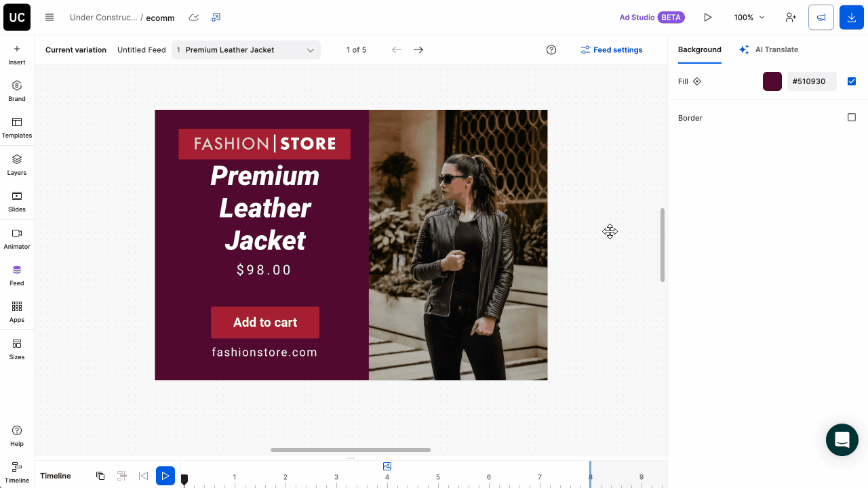Preview the design with top play icon
This screenshot has height=488, width=868.
[708, 18]
